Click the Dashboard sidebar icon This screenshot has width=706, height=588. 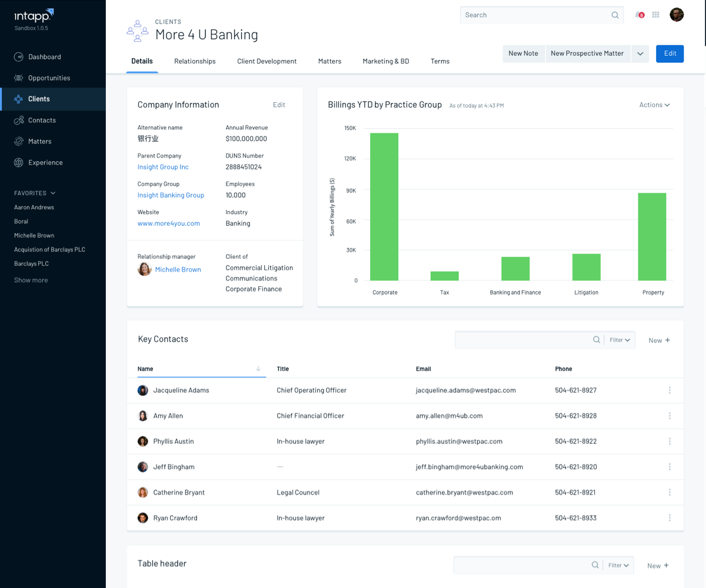[x=18, y=57]
